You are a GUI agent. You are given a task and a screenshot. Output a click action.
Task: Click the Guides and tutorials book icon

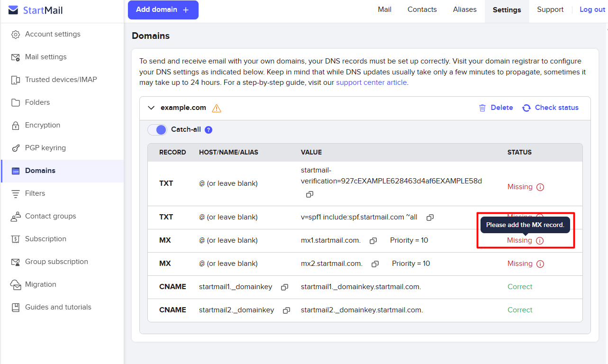[16, 308]
